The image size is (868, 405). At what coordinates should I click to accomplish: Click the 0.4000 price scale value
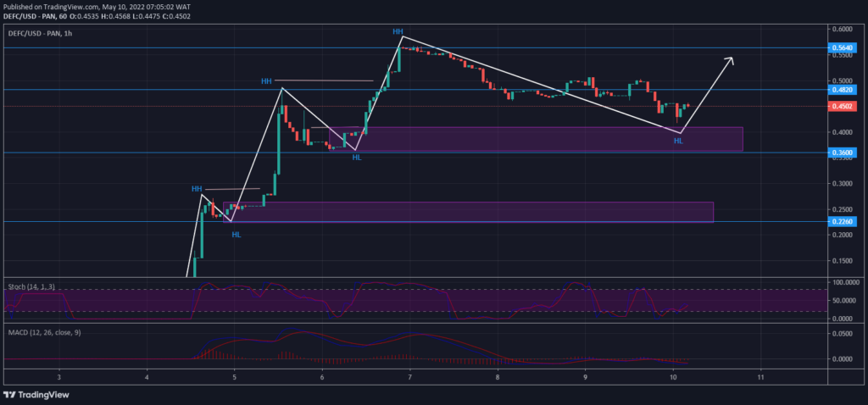(842, 132)
